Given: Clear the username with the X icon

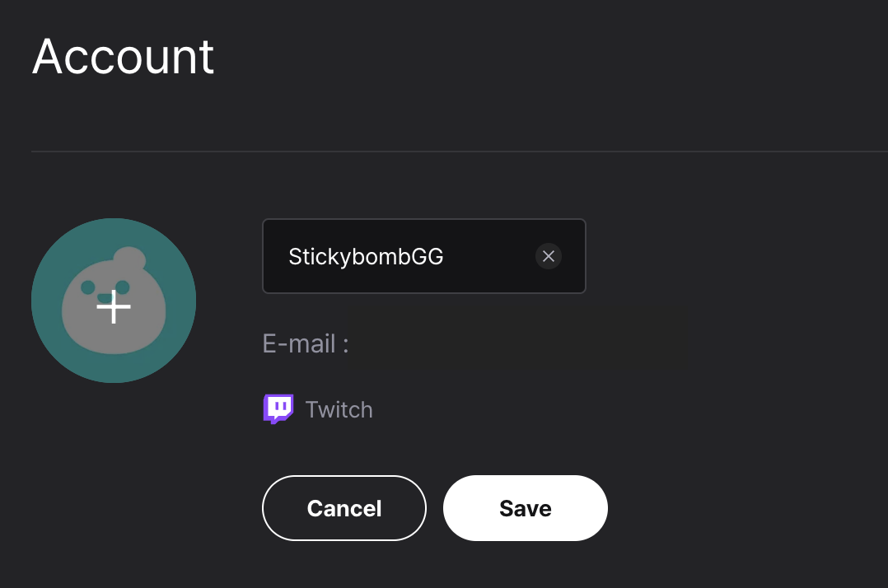Looking at the screenshot, I should 549,256.
